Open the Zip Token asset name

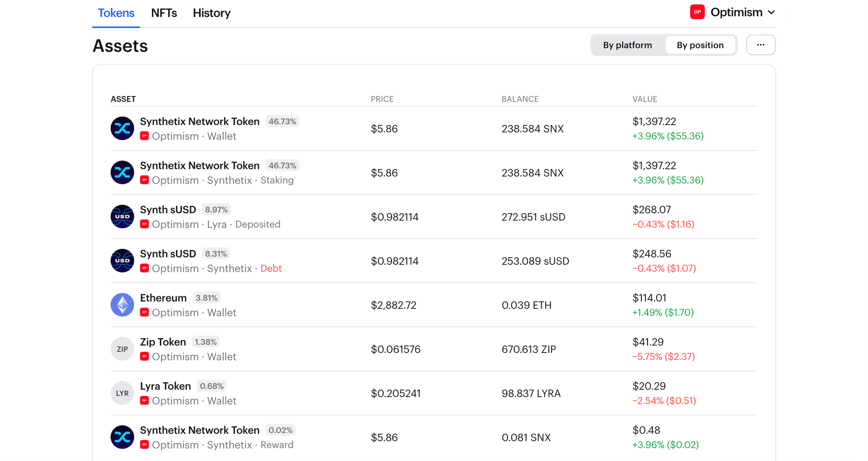(163, 342)
